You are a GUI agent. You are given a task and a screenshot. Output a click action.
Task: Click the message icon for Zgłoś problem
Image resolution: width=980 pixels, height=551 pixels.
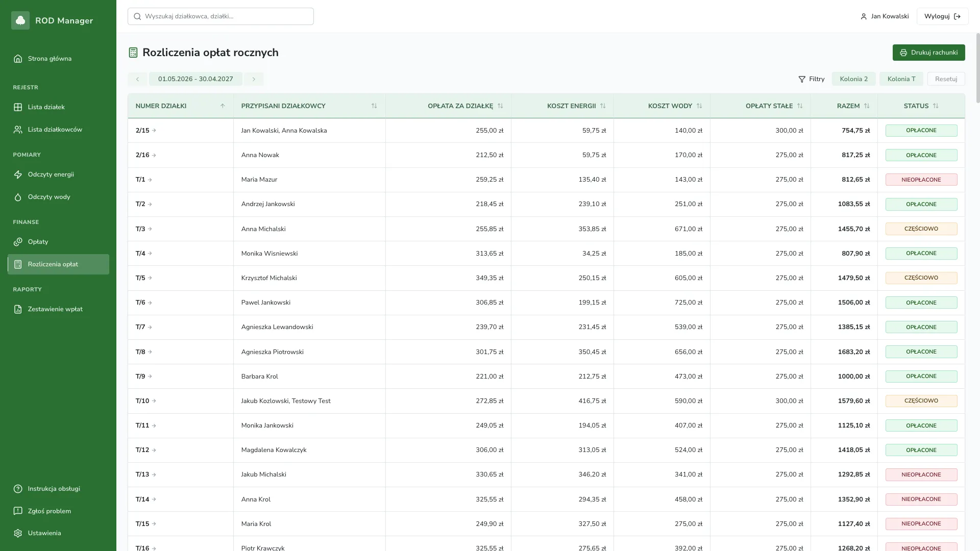click(18, 511)
